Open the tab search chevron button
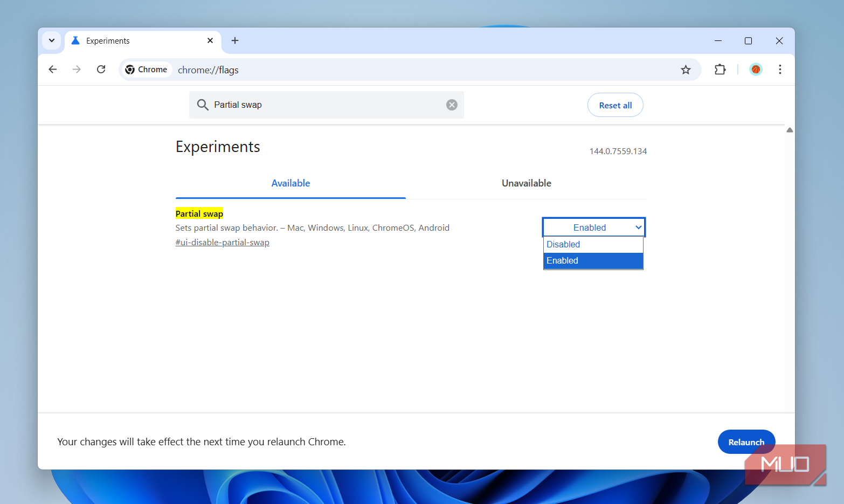The image size is (844, 504). pyautogui.click(x=52, y=40)
